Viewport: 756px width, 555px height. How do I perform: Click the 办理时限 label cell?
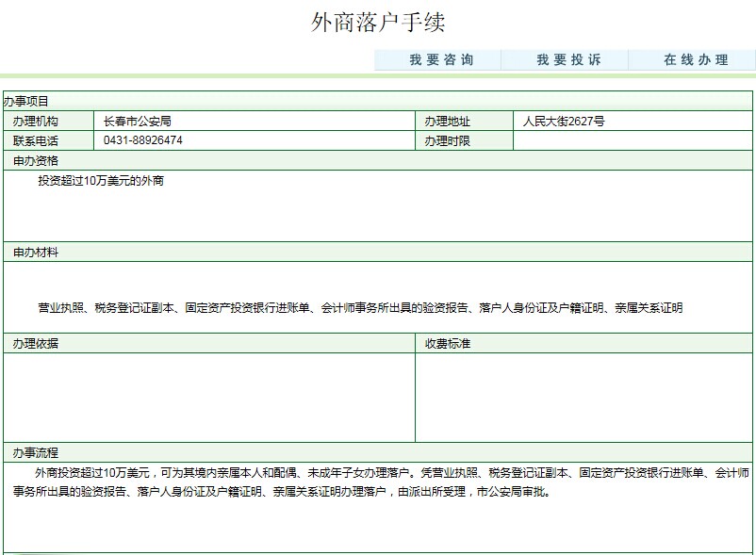tap(465, 140)
